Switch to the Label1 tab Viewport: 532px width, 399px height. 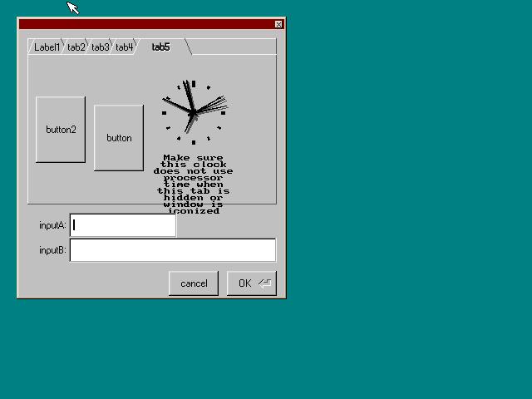tap(46, 47)
